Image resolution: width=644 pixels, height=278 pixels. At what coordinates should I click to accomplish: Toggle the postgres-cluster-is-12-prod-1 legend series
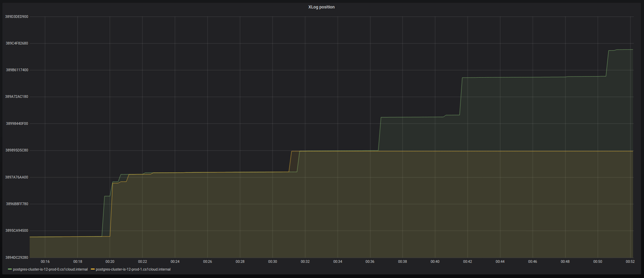133,270
